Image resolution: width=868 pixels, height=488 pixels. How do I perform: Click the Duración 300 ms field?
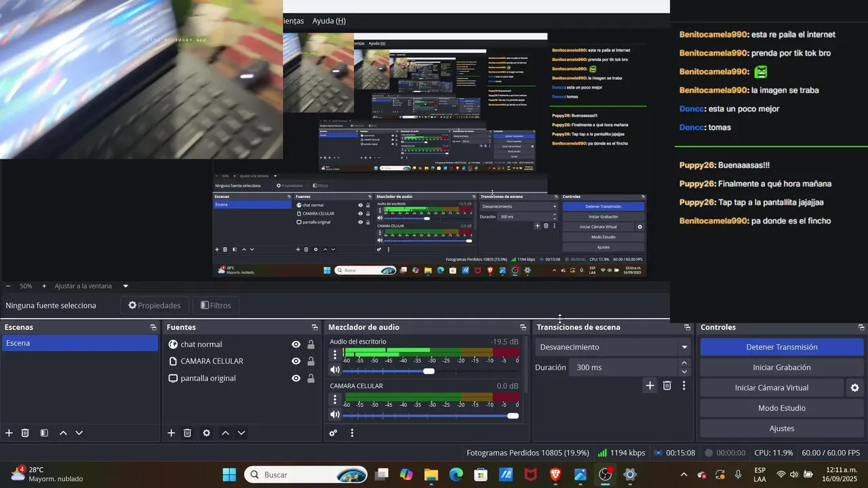624,367
